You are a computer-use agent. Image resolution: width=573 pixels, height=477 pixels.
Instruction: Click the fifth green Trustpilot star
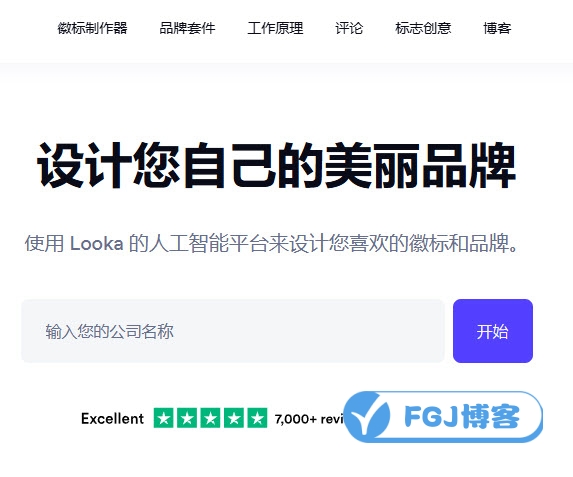[x=257, y=418]
